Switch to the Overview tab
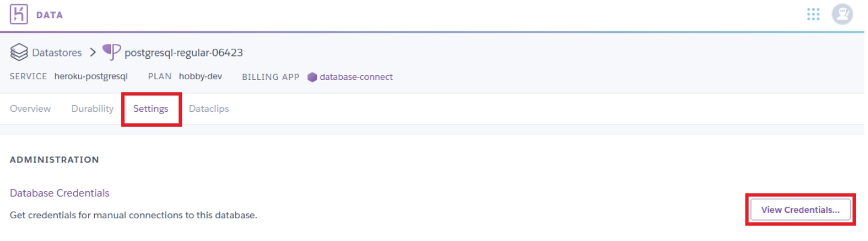Screen dimensions: 868x241 (x=31, y=109)
